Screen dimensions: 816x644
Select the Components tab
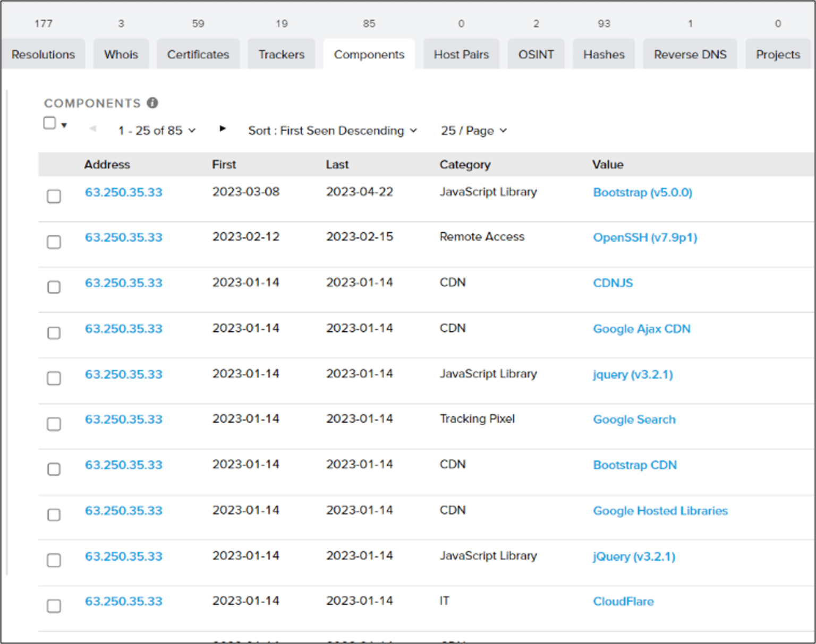click(369, 54)
